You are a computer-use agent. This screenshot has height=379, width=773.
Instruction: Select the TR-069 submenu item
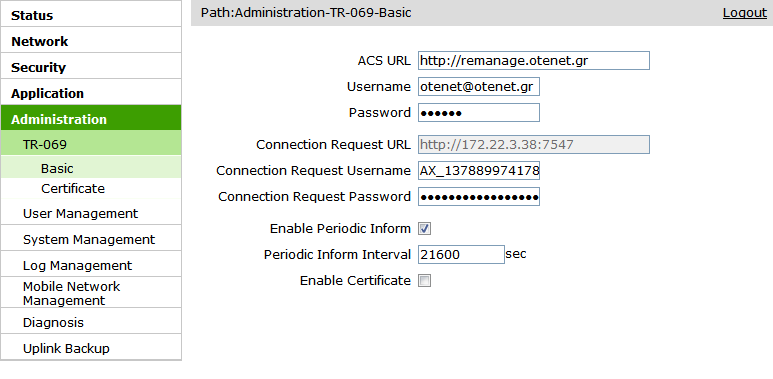(x=91, y=144)
